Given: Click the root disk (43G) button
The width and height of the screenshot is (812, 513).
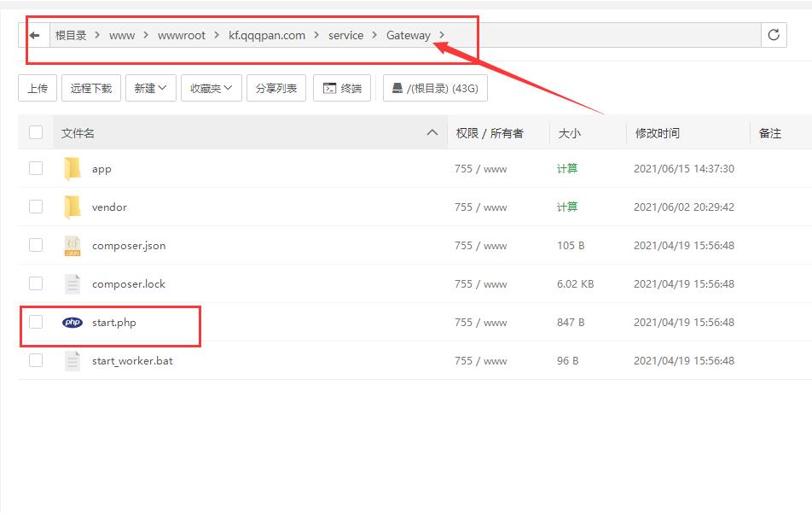Looking at the screenshot, I should coord(435,88).
